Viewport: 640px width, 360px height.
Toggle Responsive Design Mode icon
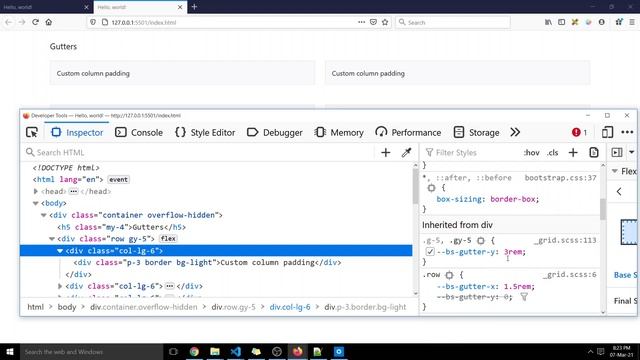point(607,132)
